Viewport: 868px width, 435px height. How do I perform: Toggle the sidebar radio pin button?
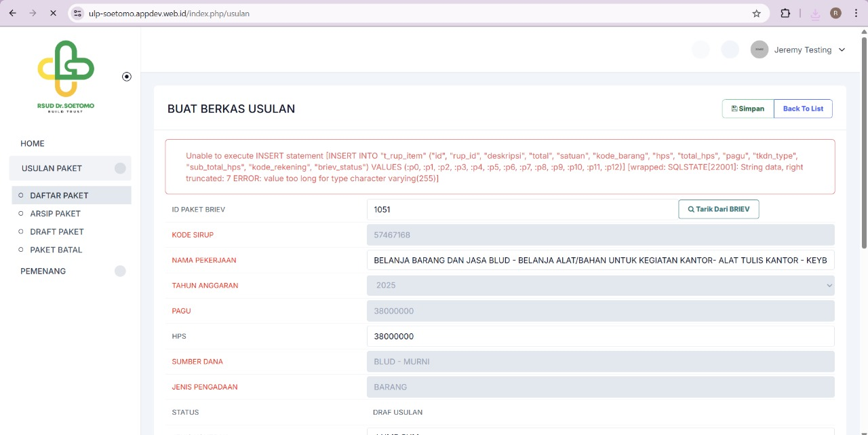click(126, 77)
